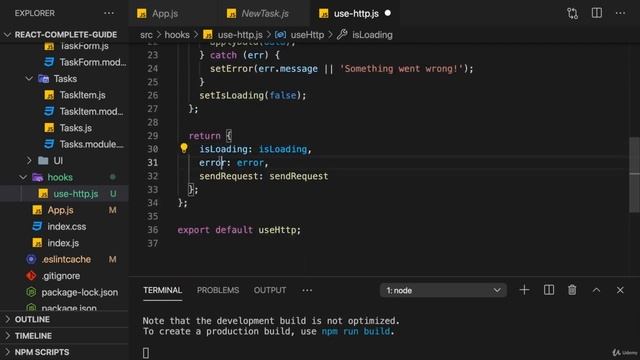Viewport: 640px width, 360px height.
Task: Click the src breadcrumb
Action: [146, 35]
